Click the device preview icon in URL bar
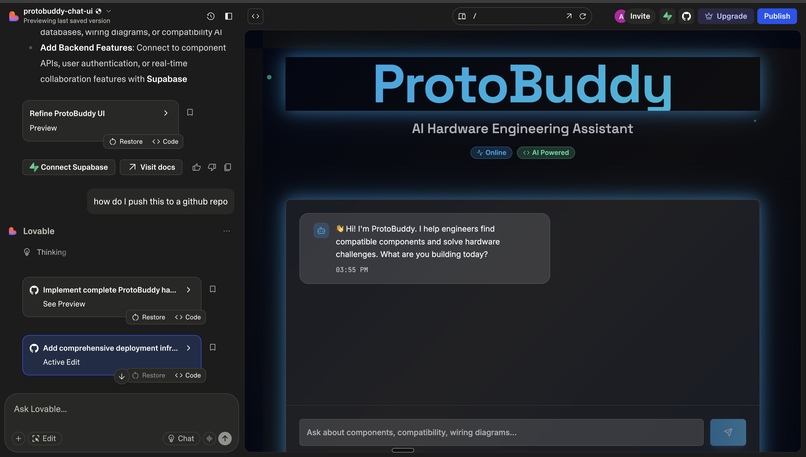The width and height of the screenshot is (806, 457). (462, 16)
